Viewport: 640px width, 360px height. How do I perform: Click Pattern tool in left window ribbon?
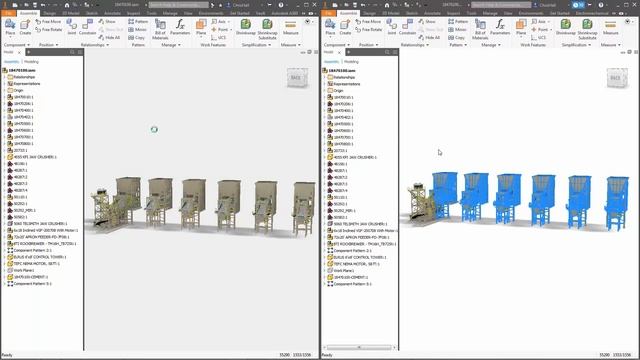138,21
